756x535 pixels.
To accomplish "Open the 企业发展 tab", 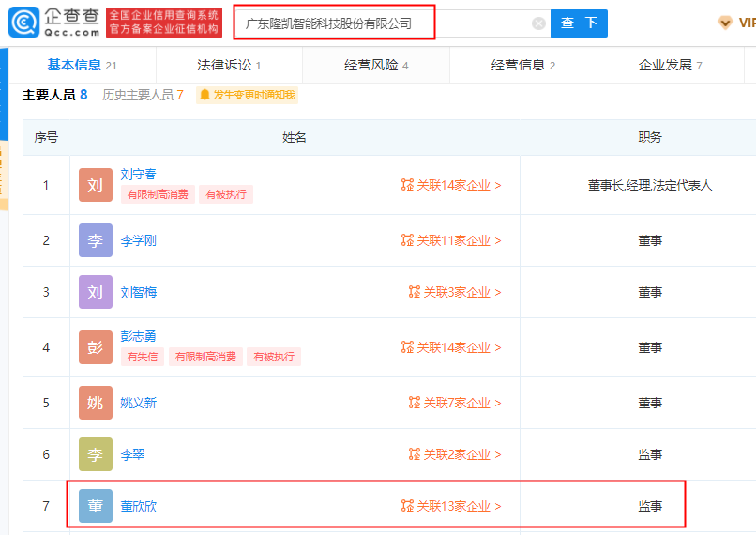I will [671, 65].
